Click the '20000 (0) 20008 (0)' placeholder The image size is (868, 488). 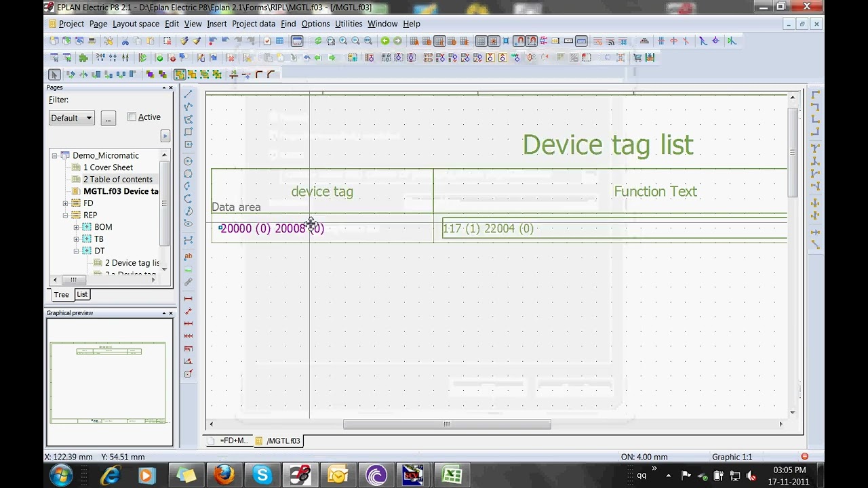(x=272, y=228)
